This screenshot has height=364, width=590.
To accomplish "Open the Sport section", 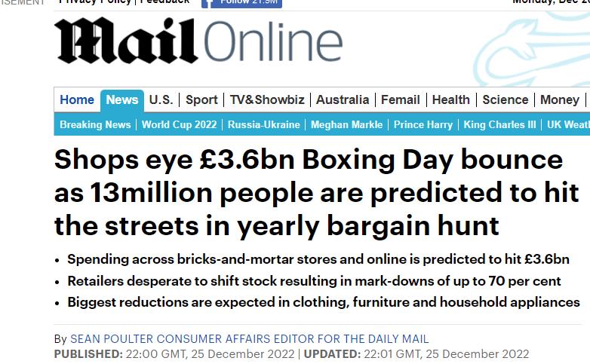I will click(x=201, y=99).
